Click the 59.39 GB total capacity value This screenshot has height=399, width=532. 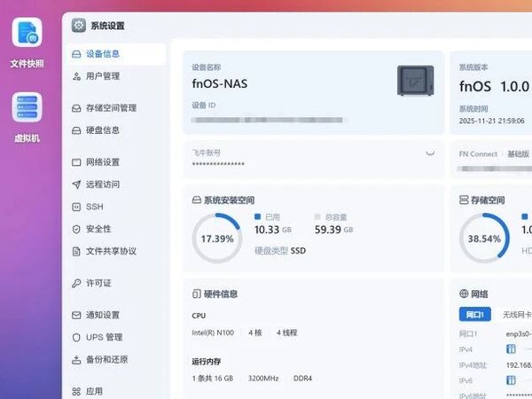pyautogui.click(x=334, y=230)
